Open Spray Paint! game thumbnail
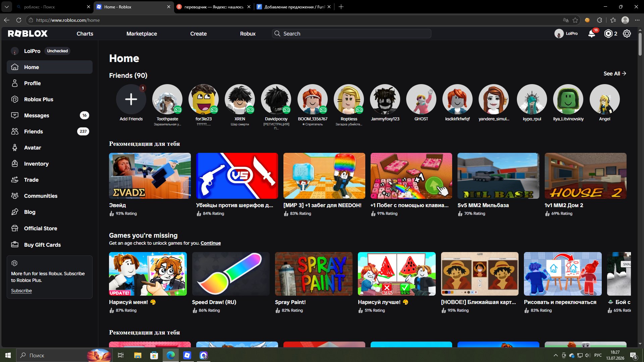Screen dimensions: 644x362 314,274
